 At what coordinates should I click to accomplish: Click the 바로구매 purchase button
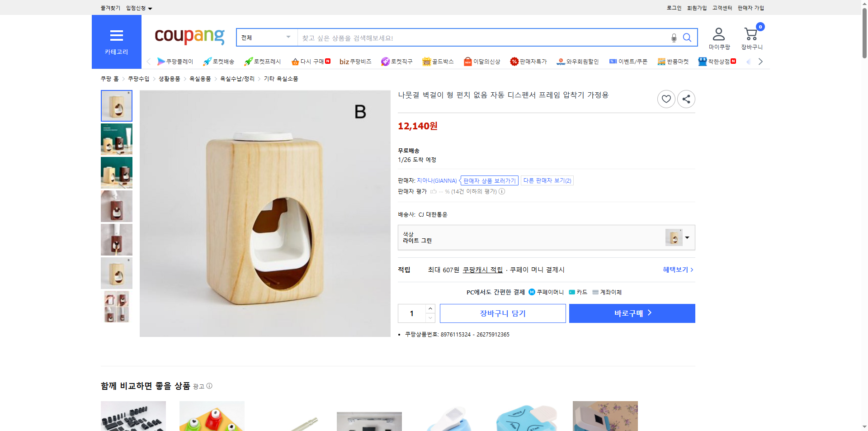[x=632, y=313]
